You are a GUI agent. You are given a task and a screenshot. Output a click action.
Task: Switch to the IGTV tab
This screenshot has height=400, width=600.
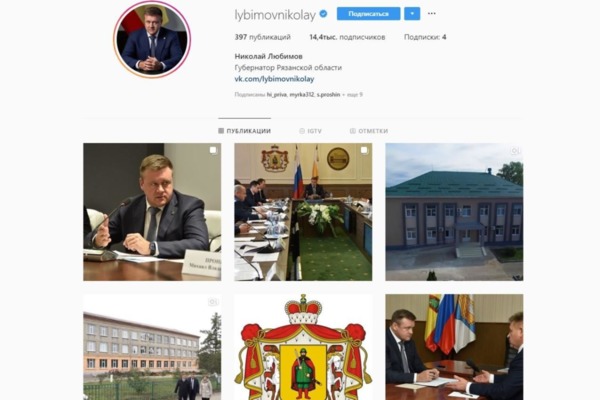click(x=310, y=131)
